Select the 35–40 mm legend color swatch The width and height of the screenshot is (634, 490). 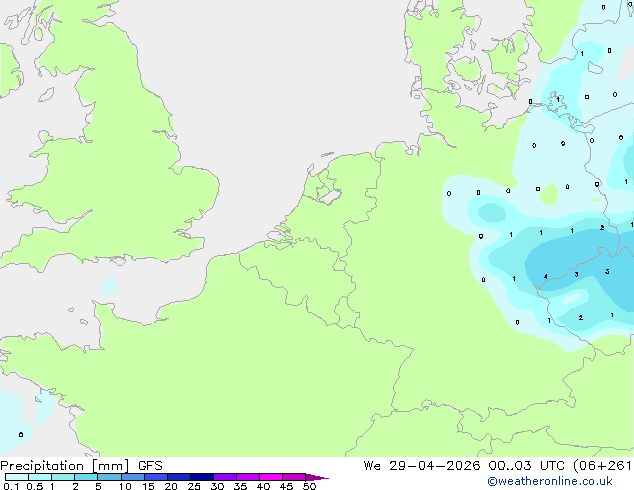tap(248, 477)
